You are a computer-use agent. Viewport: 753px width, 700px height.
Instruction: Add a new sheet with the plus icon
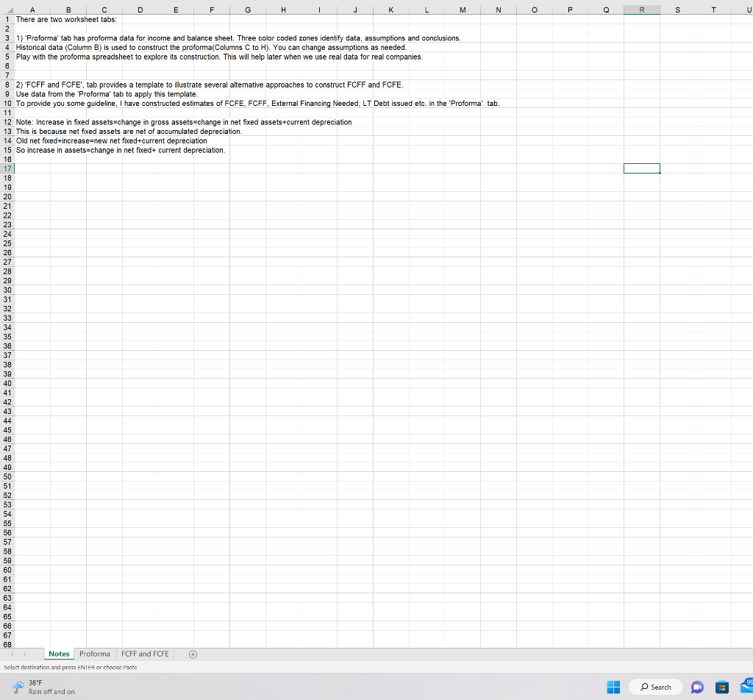click(193, 654)
